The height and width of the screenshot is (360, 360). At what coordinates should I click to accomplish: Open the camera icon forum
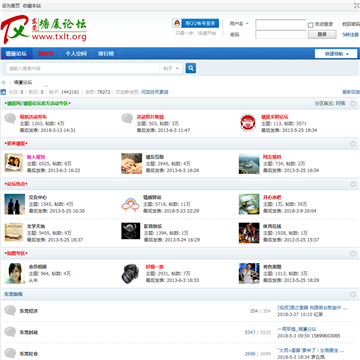pyautogui.click(x=130, y=273)
